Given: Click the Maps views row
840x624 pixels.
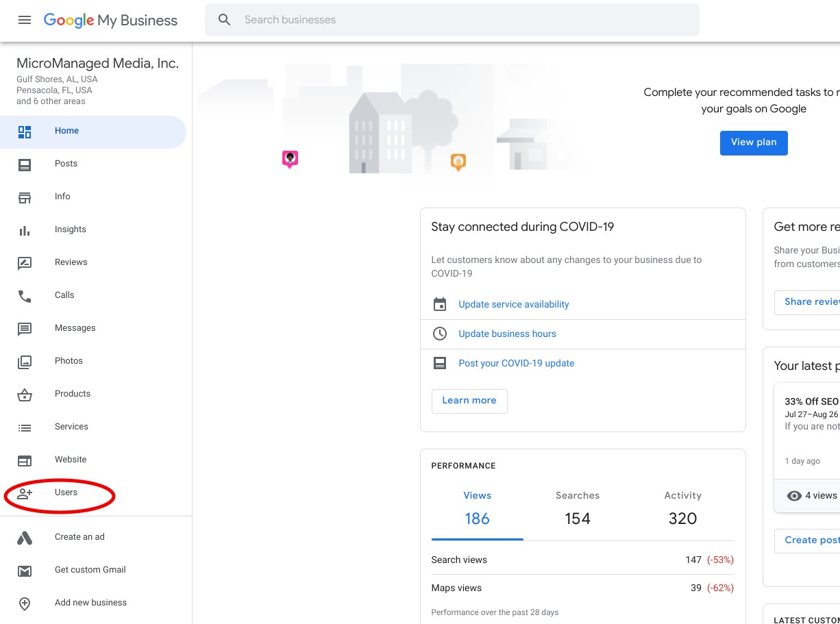Looking at the screenshot, I should click(582, 588).
